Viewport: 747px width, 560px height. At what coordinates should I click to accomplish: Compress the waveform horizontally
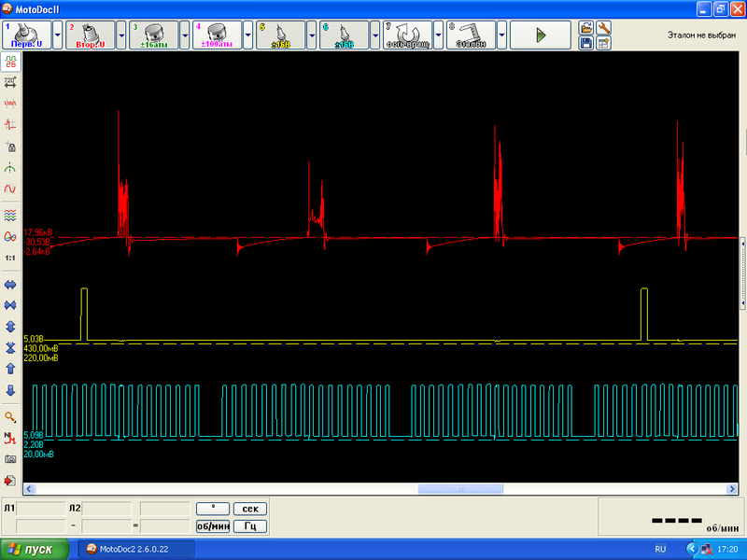pyautogui.click(x=10, y=305)
